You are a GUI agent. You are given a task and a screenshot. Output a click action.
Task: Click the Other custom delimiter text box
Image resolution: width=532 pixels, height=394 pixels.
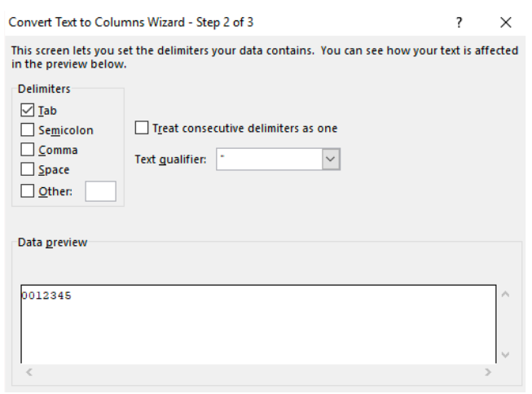tap(100, 191)
